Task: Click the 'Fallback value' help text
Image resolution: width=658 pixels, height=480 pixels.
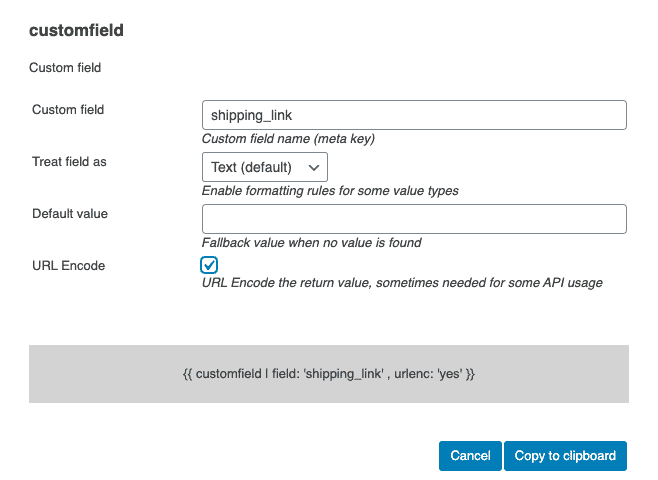Action: click(311, 243)
